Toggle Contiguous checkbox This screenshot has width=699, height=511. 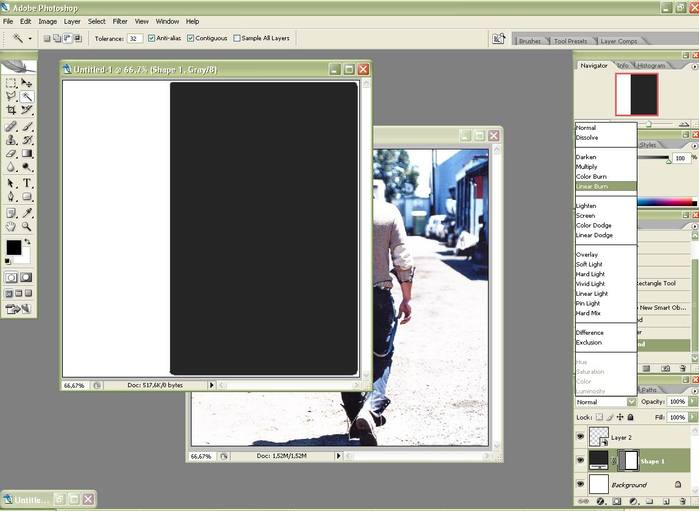[191, 38]
